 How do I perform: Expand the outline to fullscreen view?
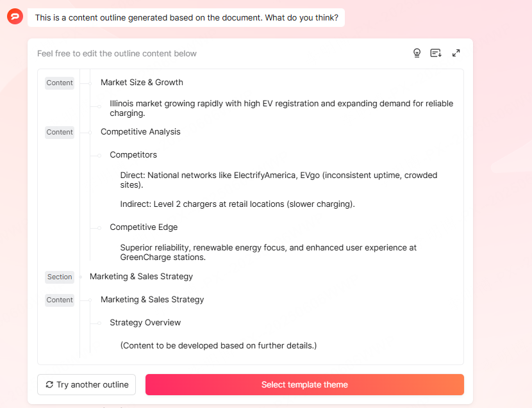(x=456, y=53)
